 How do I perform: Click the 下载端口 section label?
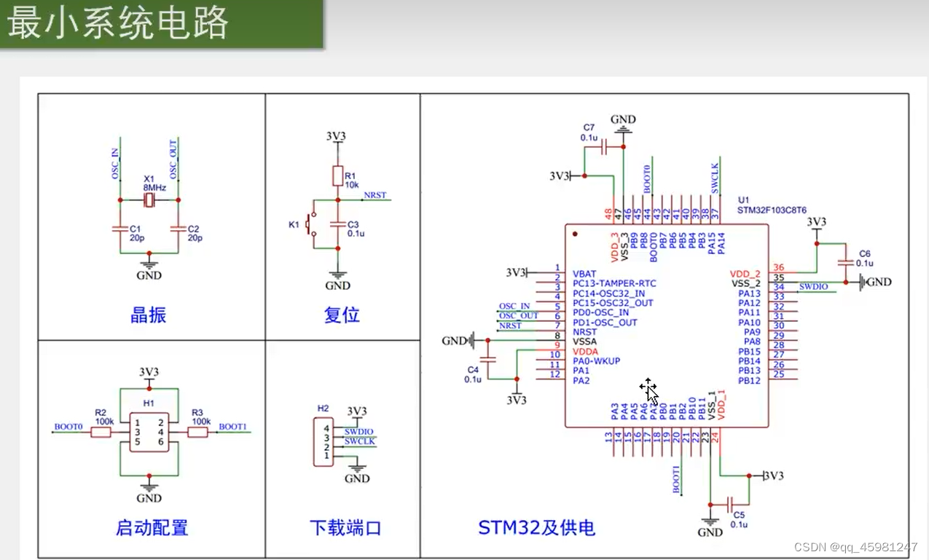click(345, 528)
